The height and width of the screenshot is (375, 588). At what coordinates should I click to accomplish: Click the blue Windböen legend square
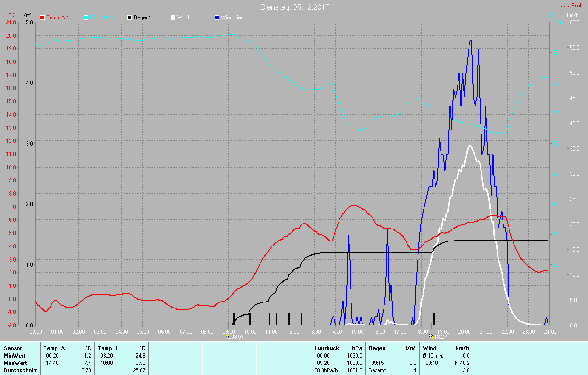click(x=217, y=17)
